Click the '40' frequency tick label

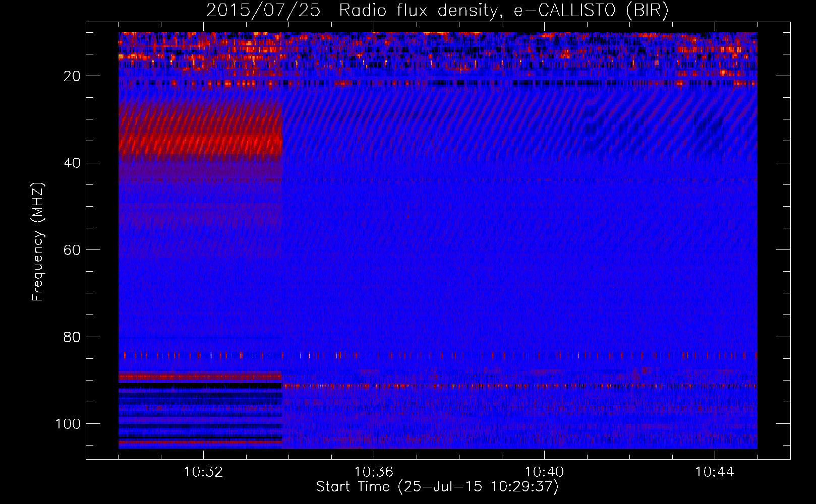point(73,163)
